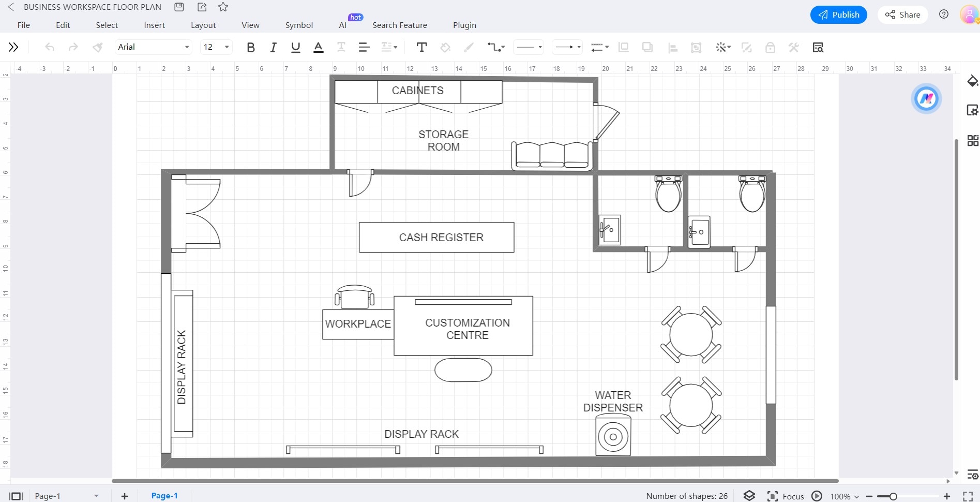The image size is (980, 502).
Task: Click Search Feature
Action: pyautogui.click(x=400, y=25)
